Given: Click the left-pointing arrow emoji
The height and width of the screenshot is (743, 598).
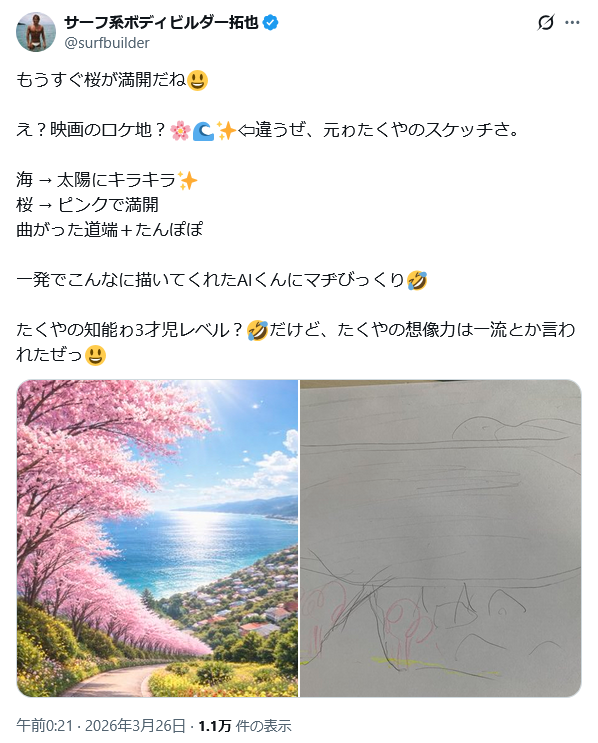Looking at the screenshot, I should pyautogui.click(x=245, y=130).
